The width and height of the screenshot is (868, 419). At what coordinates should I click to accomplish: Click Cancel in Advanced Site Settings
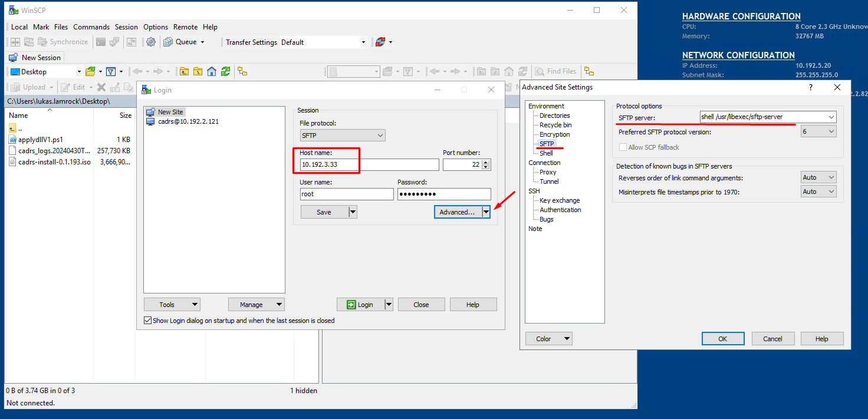tap(773, 339)
